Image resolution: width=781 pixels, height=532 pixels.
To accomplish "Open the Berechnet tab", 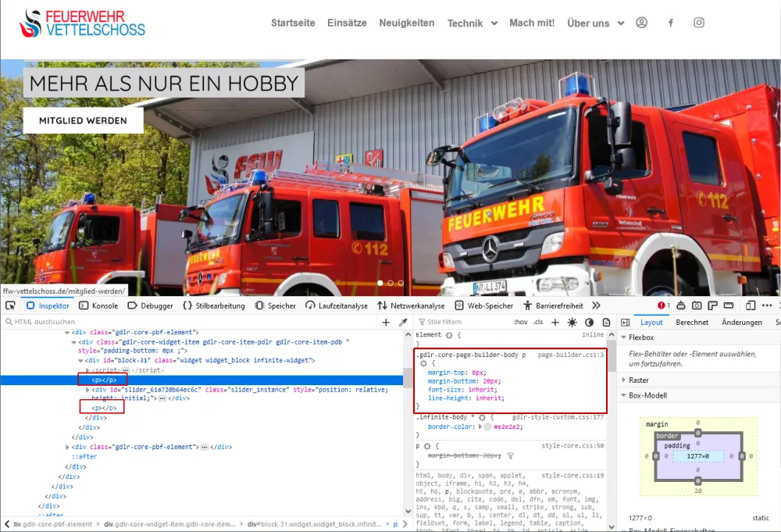I will 692,323.
